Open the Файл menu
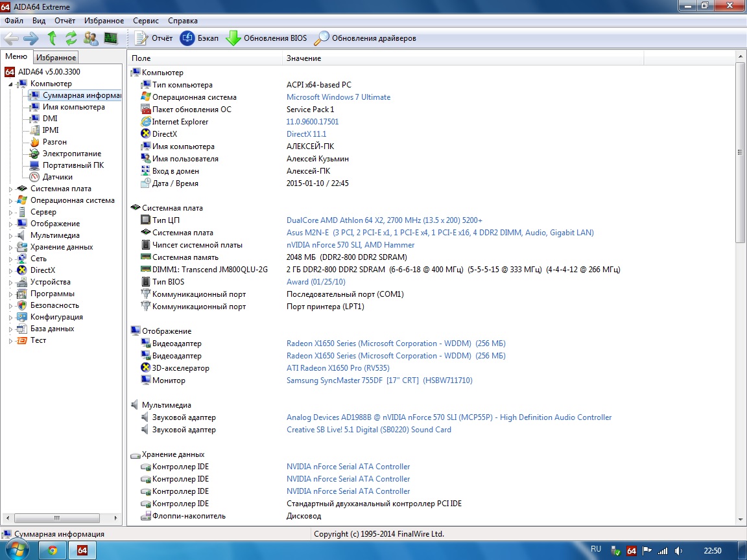Screen dimensions: 747x560 click(x=14, y=21)
